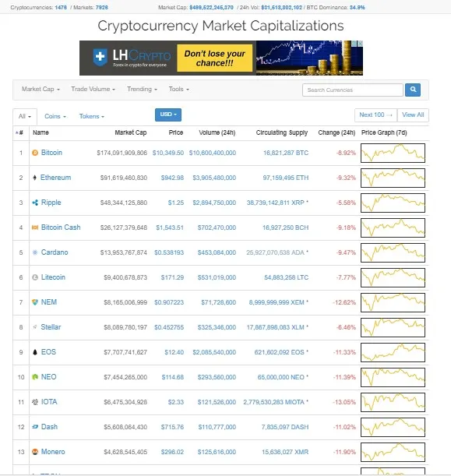Click the Cardano logo icon

pos(35,252)
